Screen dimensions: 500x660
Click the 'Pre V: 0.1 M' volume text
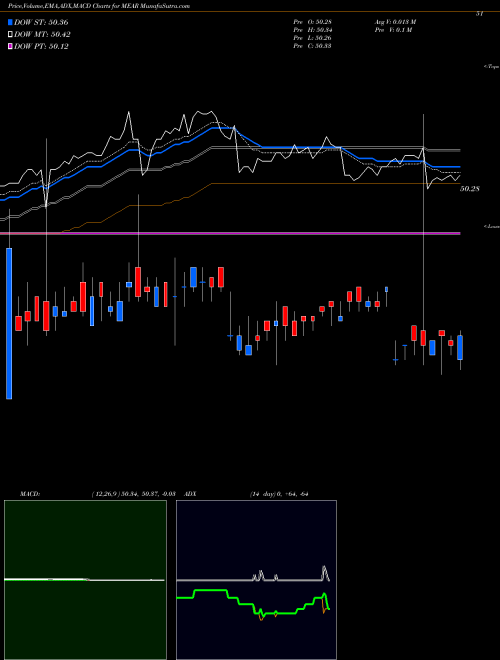point(393,30)
